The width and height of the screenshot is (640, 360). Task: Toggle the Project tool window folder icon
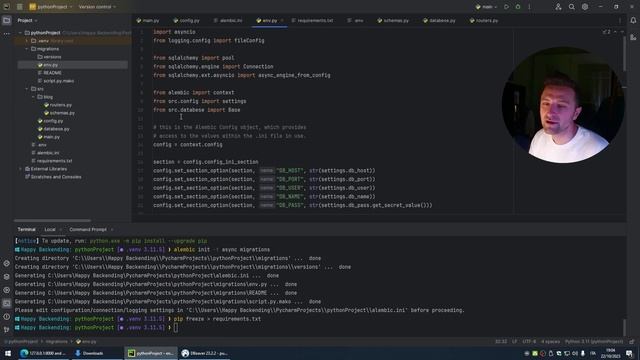7,20
